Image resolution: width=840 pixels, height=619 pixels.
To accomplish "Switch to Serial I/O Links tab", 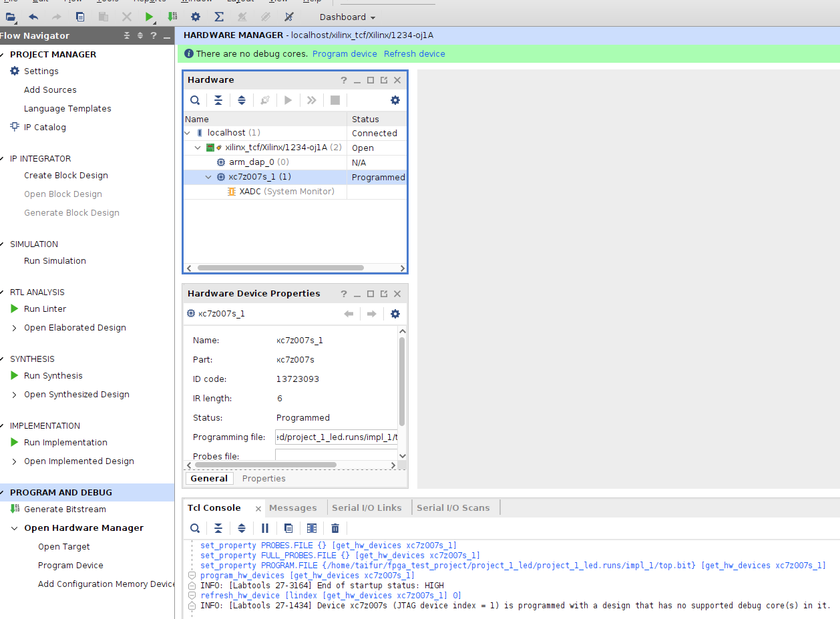I will [367, 508].
